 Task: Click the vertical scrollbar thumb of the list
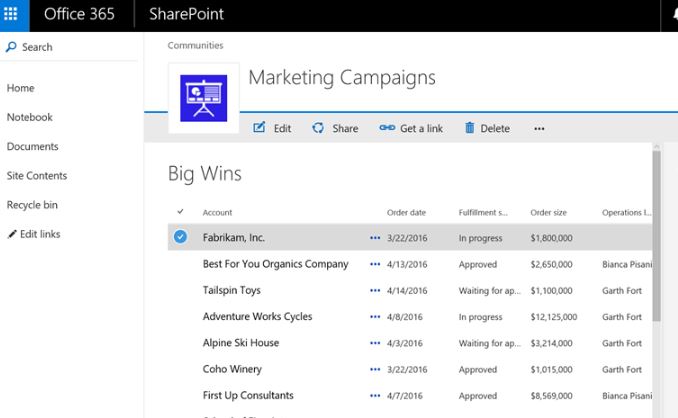coord(656,236)
